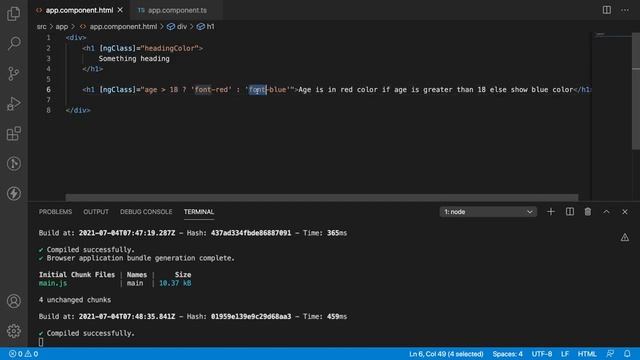Open the Git graph icon in activity bar
640x360 pixels.
(14, 164)
